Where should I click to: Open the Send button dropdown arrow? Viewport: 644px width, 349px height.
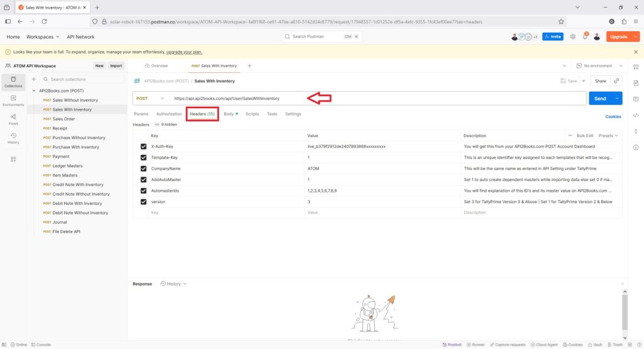pos(617,99)
